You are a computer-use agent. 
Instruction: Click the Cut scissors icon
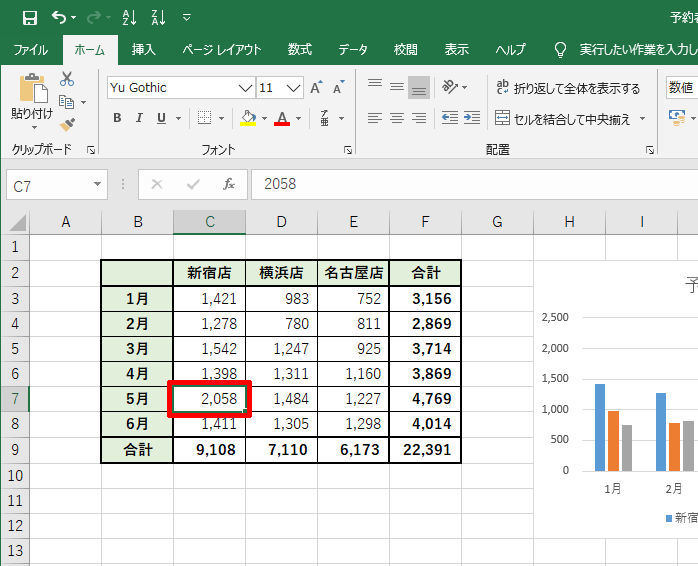67,79
